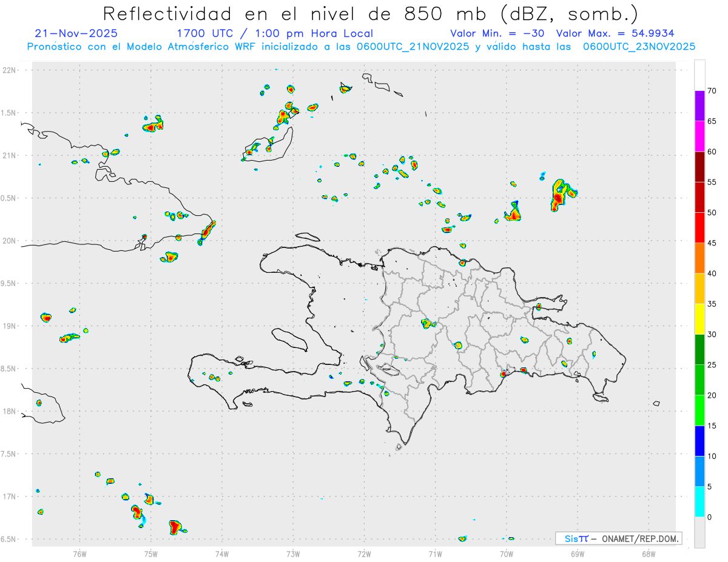Click the '76W' longitude label
728x562 pixels.
[x=79, y=554]
